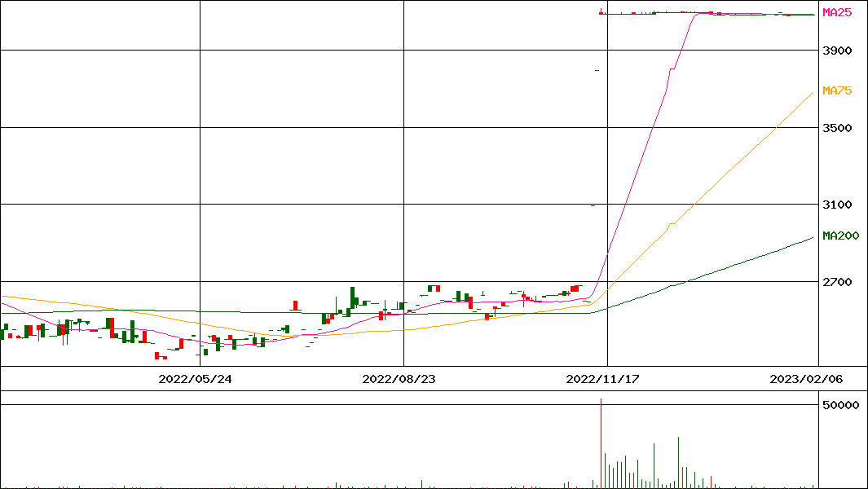Select the 3500 price axis label
This screenshot has height=489, width=868.
(837, 128)
